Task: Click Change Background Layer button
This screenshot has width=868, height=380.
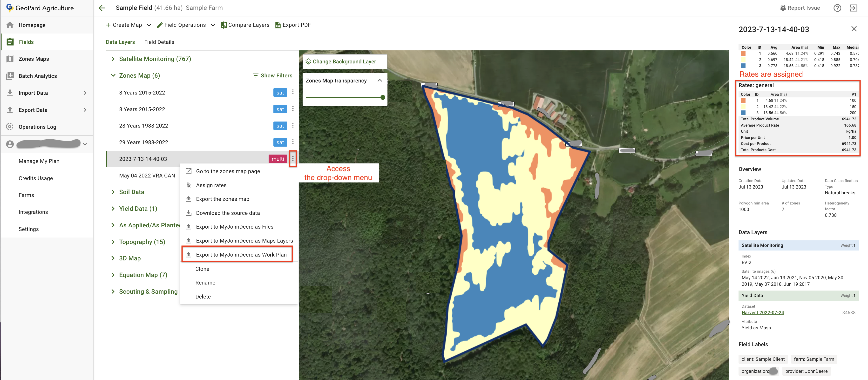Action: 344,61
